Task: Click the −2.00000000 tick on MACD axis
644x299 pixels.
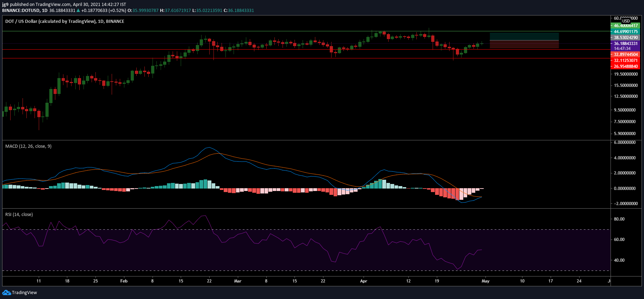Action: coord(626,204)
